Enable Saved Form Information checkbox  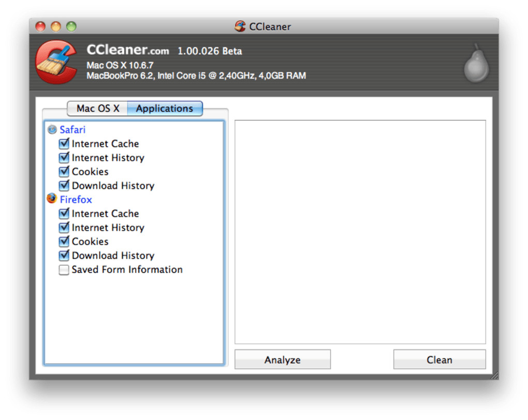(64, 269)
